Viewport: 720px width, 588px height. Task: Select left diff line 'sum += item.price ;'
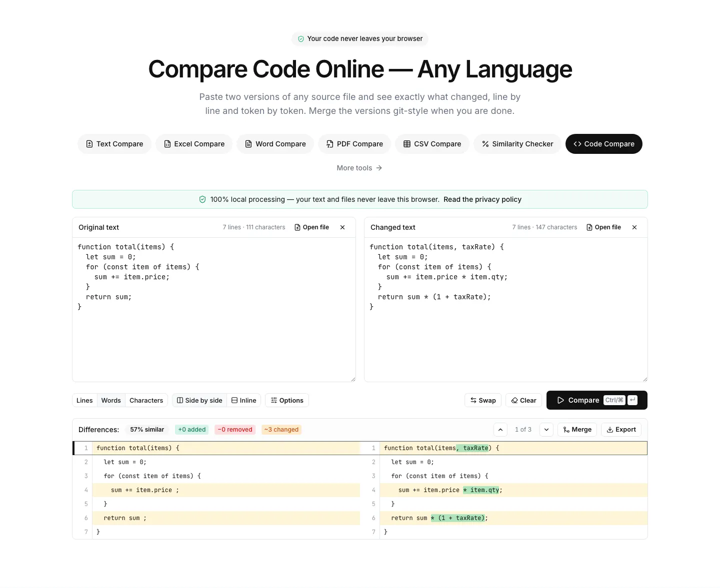coord(216,490)
